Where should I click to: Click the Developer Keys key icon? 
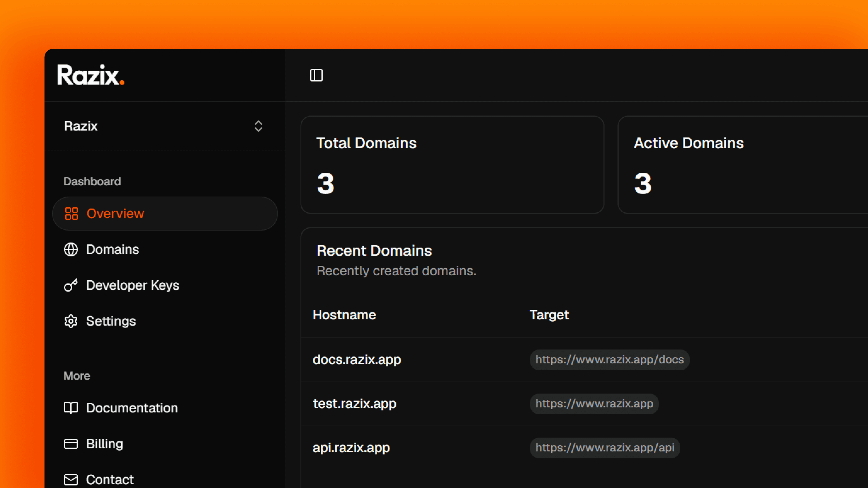[71, 285]
